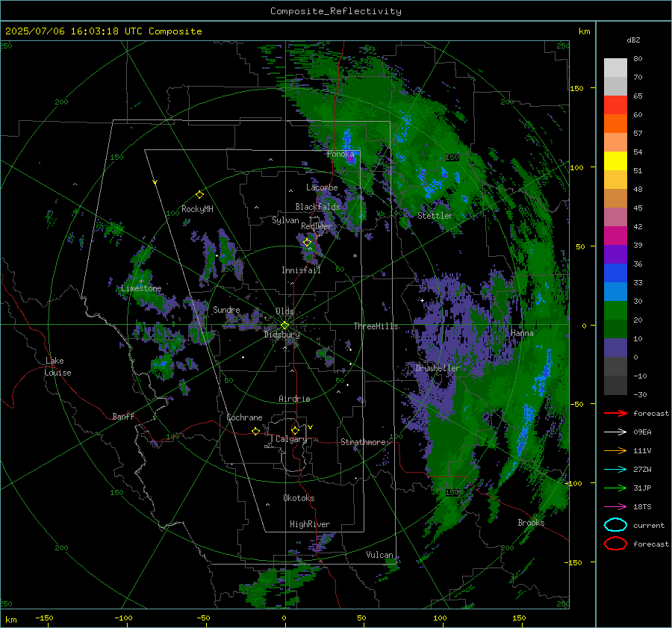Click the Lacombe town label

tap(322, 187)
